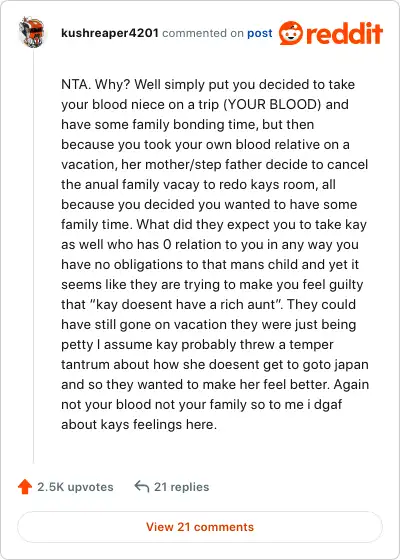The image size is (400, 560).
Task: Click the last line "about kays feelings here."
Action: pyautogui.click(x=139, y=425)
